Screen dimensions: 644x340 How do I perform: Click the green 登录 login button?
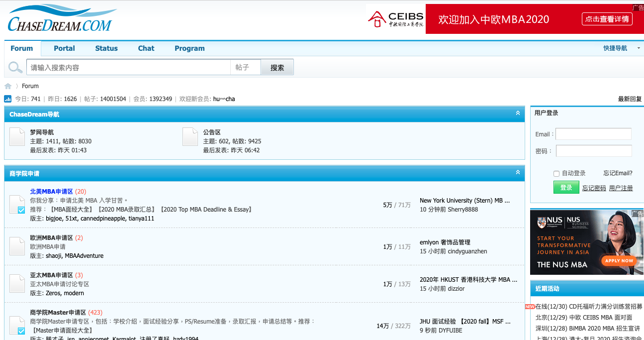[x=566, y=187]
